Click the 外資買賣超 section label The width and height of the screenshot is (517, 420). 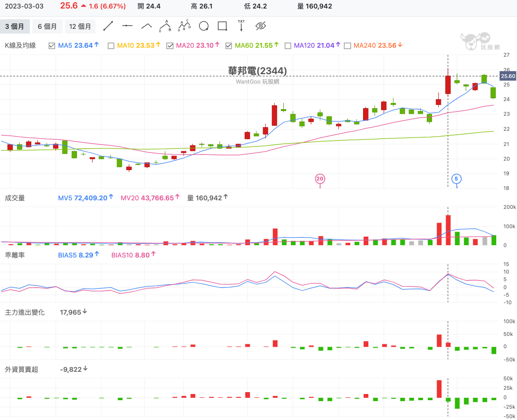pyautogui.click(x=21, y=369)
